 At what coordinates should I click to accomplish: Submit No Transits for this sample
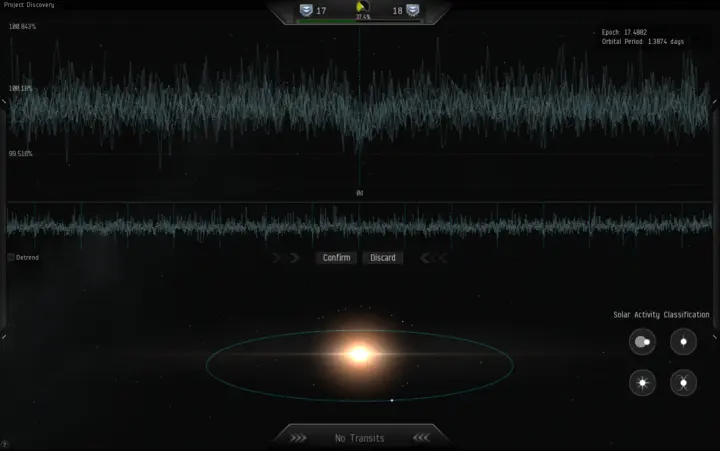point(359,438)
